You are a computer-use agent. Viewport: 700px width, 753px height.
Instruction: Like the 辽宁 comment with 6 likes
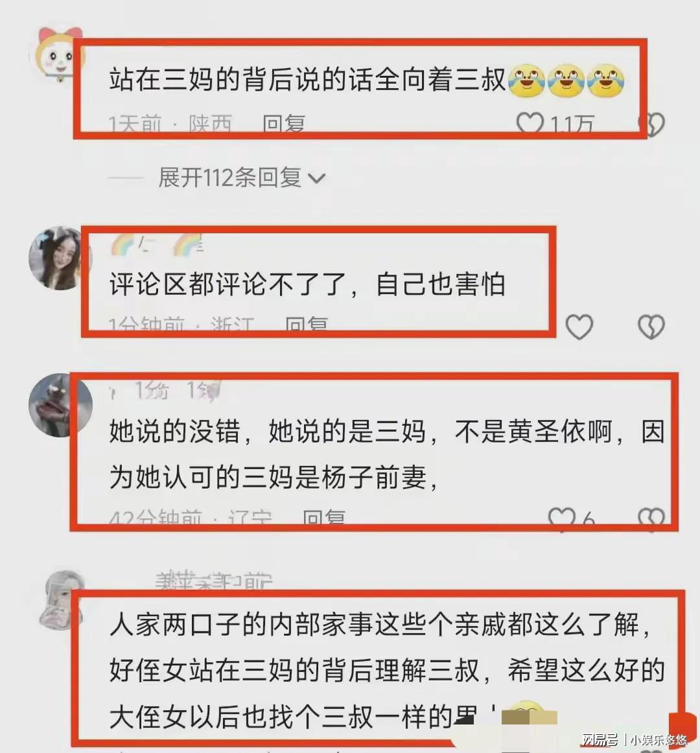pos(561,518)
